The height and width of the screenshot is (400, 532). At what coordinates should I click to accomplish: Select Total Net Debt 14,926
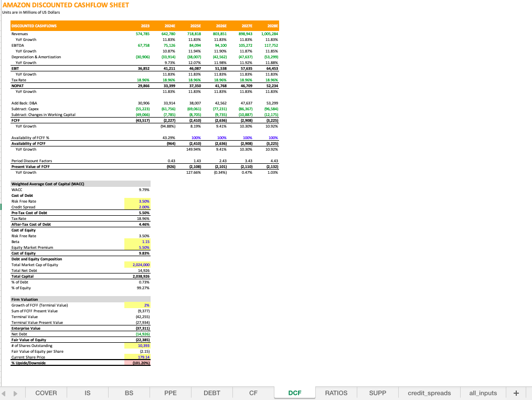[x=144, y=271]
